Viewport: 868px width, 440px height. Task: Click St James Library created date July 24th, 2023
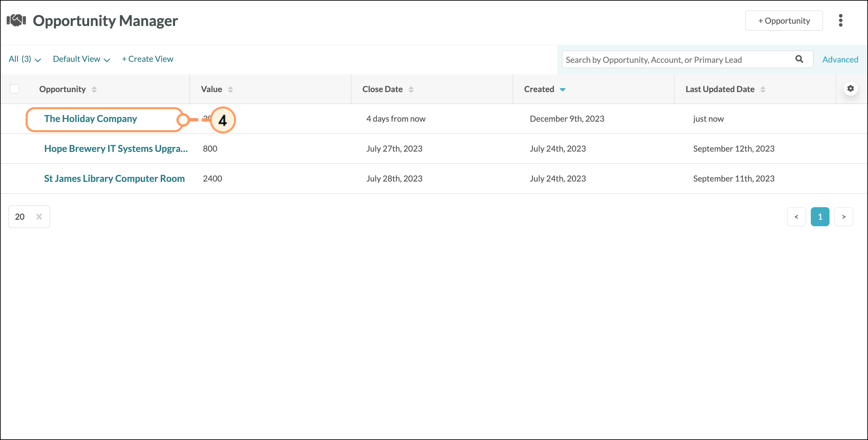558,179
